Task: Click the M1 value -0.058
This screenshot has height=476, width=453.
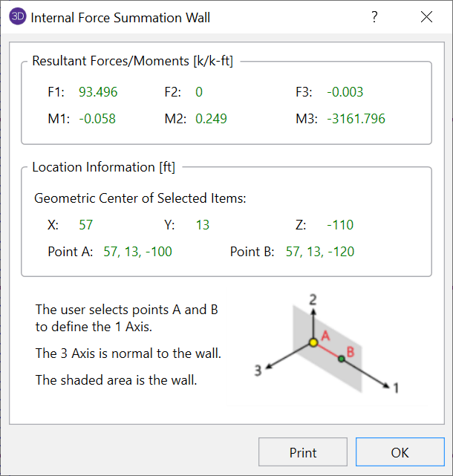Action: tap(97, 118)
